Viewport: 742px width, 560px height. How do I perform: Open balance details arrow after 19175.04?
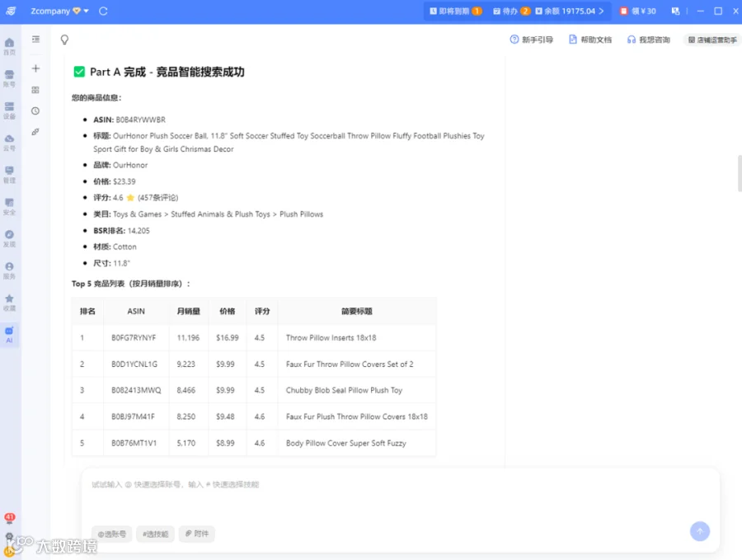coord(602,11)
